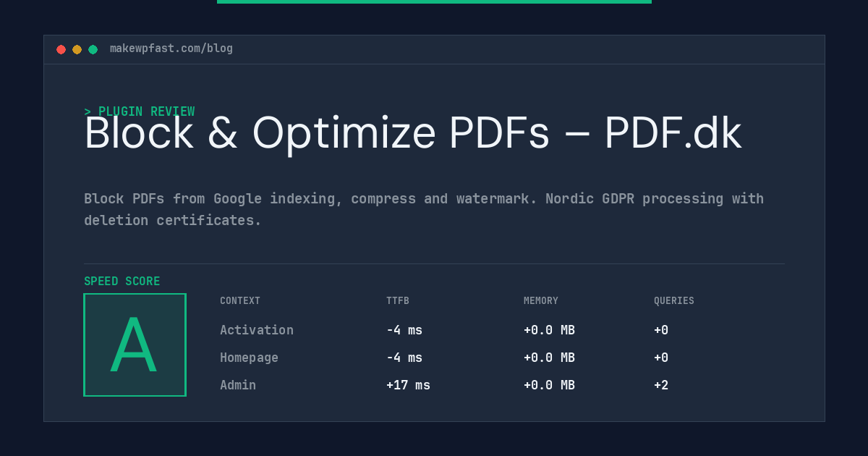Click the '> PLUGIN REVIEW' label

(x=140, y=111)
